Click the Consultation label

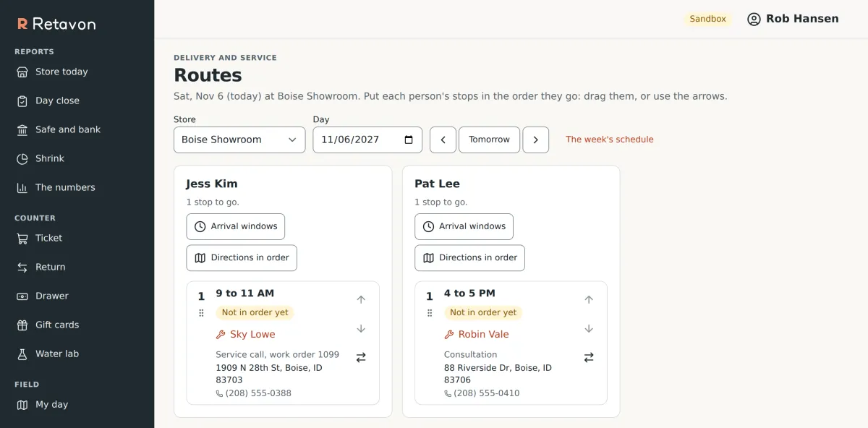pyautogui.click(x=470, y=354)
